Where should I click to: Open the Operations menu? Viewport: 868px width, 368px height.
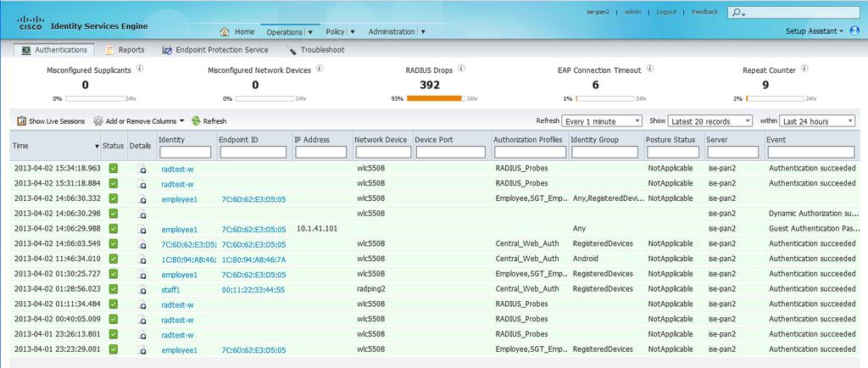pos(290,32)
